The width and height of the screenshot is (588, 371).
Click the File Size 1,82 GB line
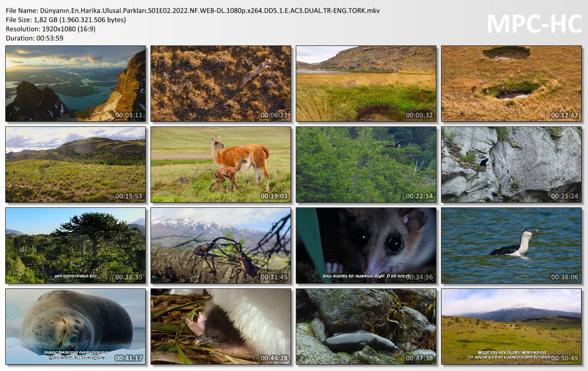pyautogui.click(x=65, y=20)
